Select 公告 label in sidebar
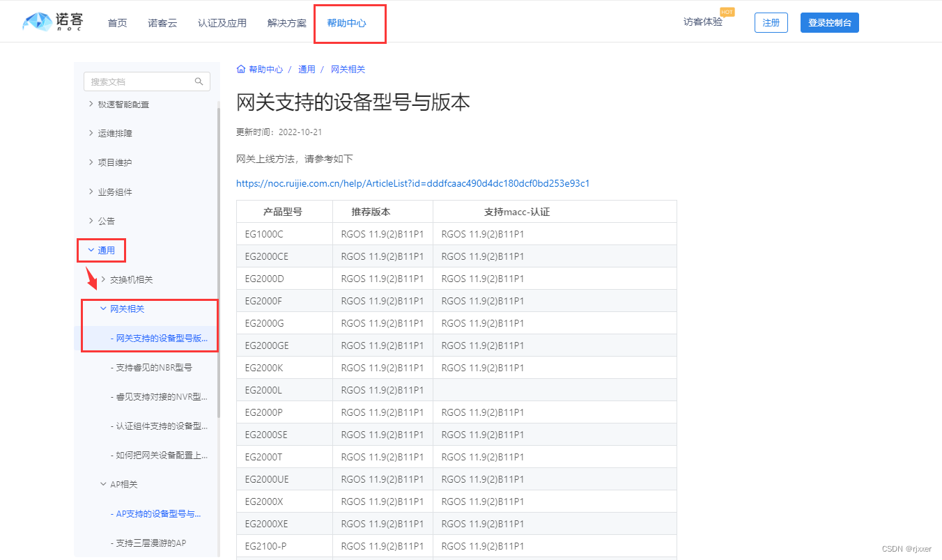The width and height of the screenshot is (942, 560). tap(107, 221)
